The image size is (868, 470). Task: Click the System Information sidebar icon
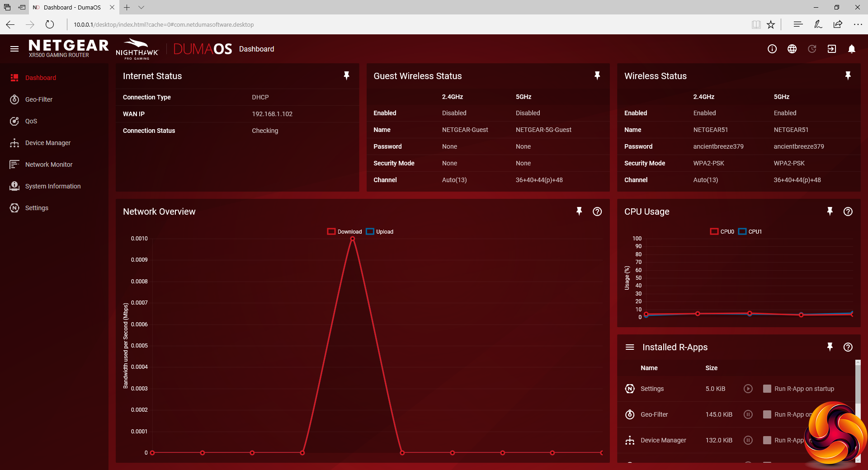(14, 186)
